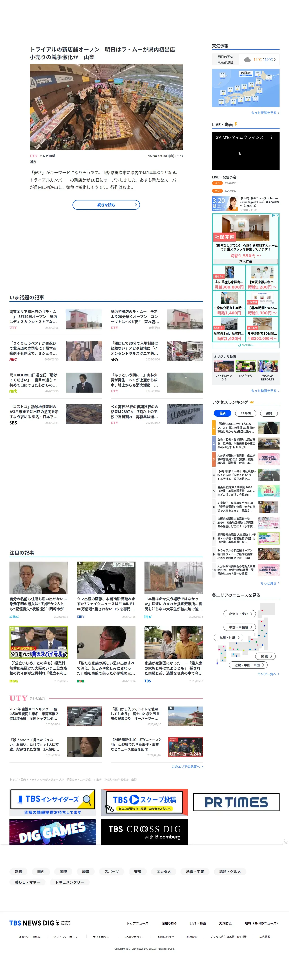Click SBS logo under コストコ article

pyautogui.click(x=13, y=423)
